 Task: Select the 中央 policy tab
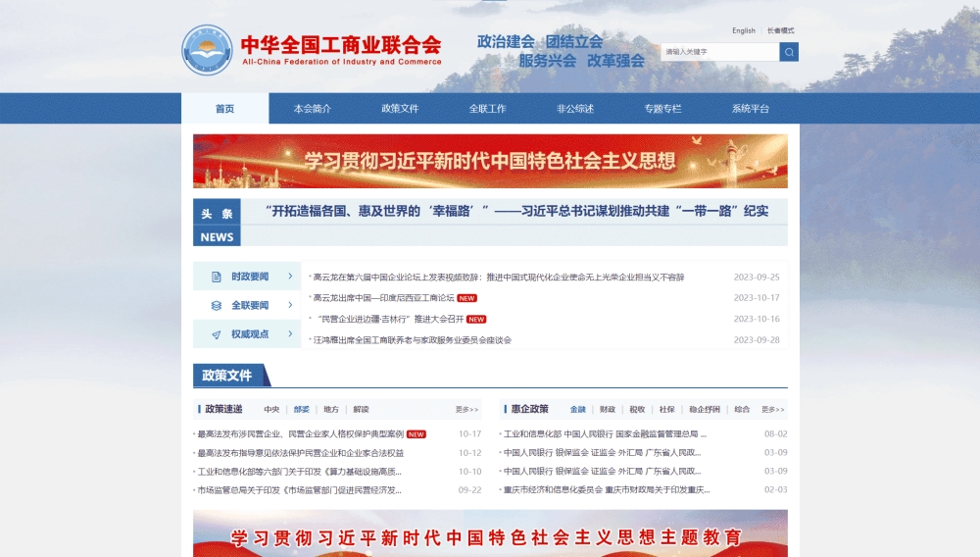[271, 410]
